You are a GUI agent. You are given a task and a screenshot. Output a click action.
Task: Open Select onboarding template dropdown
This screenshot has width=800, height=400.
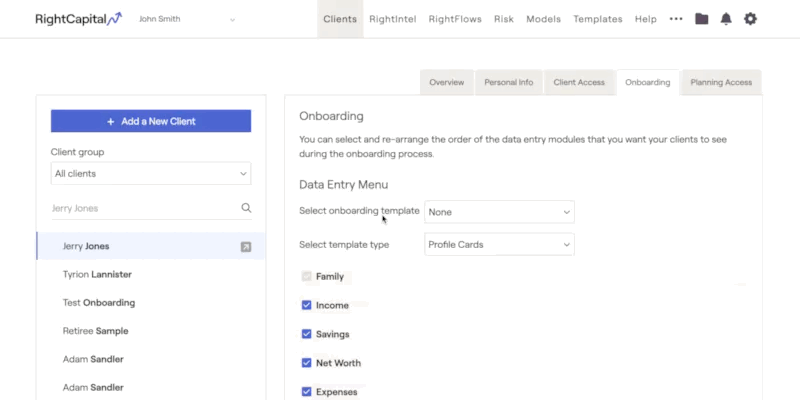[499, 212]
